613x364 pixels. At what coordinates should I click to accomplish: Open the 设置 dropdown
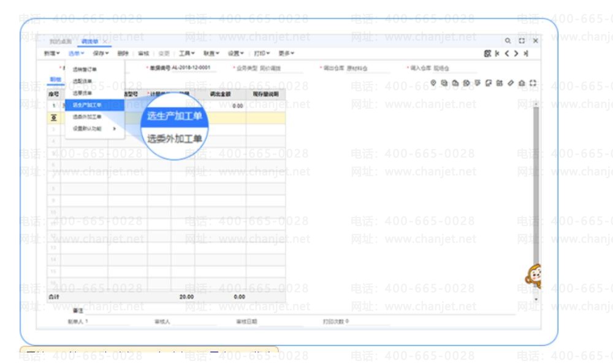[x=236, y=53]
